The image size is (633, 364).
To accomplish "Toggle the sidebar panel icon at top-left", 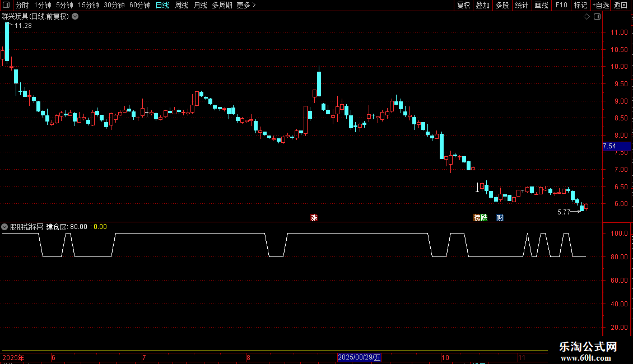I will coord(6,5).
